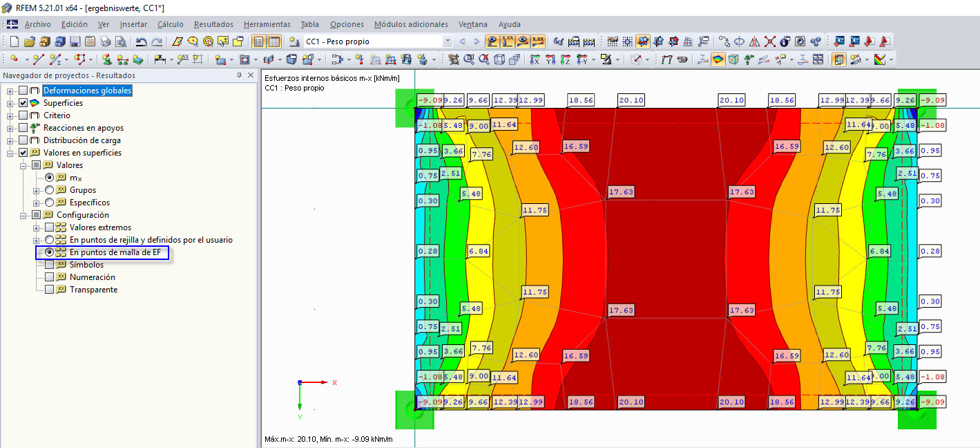Expand the Reacciones en apoyos node
The image size is (980, 448).
tap(10, 128)
